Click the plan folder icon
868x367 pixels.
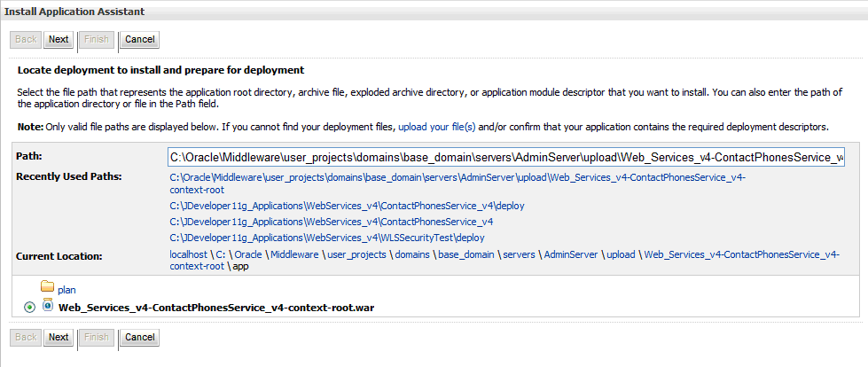(48, 286)
